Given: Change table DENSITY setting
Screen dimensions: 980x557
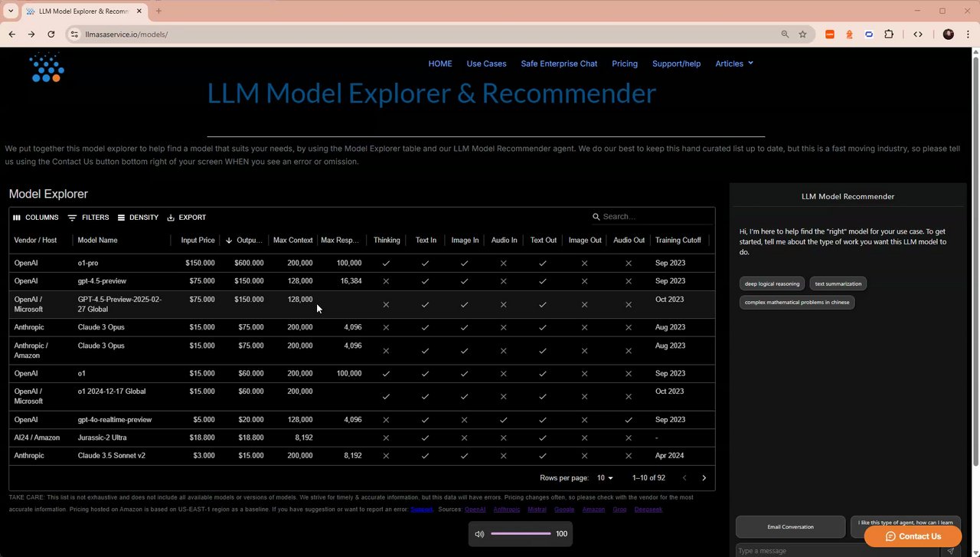Looking at the screenshot, I should coord(138,218).
